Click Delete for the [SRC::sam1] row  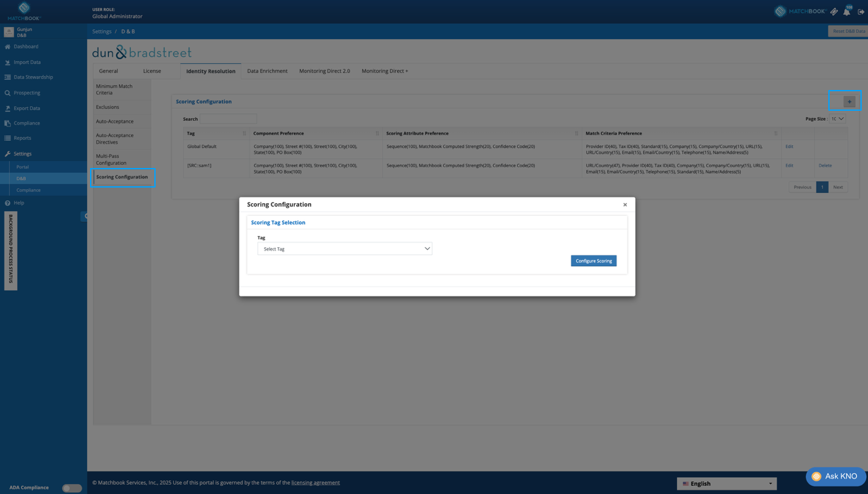[x=825, y=166]
